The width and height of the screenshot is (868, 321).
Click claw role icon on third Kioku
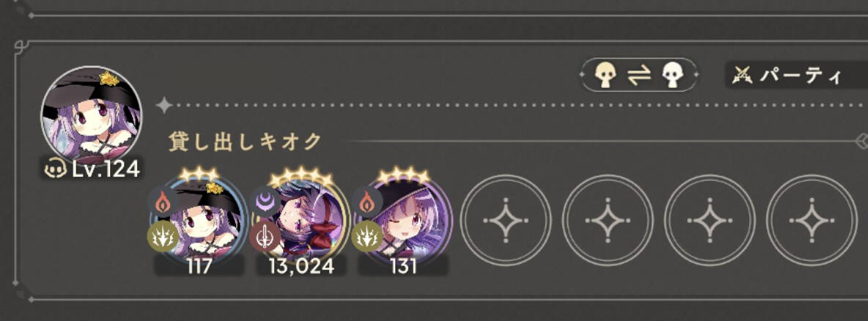(367, 237)
